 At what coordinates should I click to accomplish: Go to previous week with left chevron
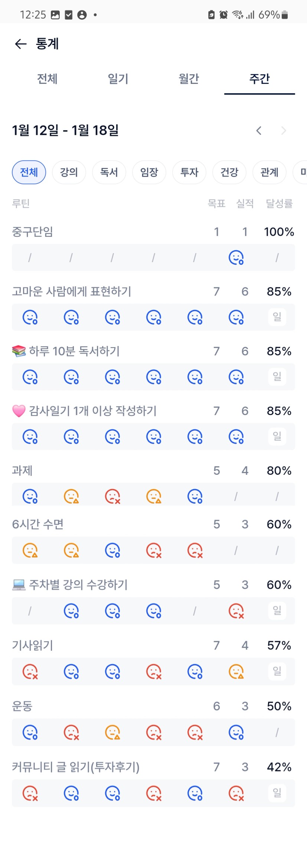(x=259, y=131)
